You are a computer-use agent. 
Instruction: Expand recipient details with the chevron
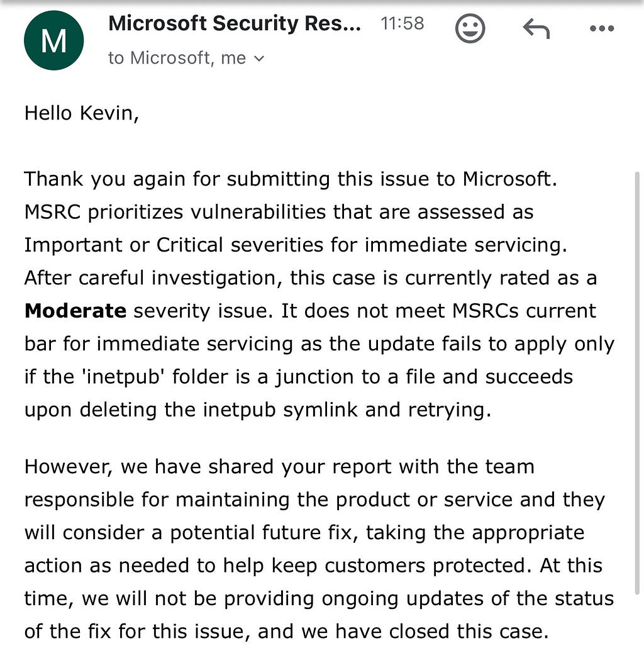coord(259,59)
